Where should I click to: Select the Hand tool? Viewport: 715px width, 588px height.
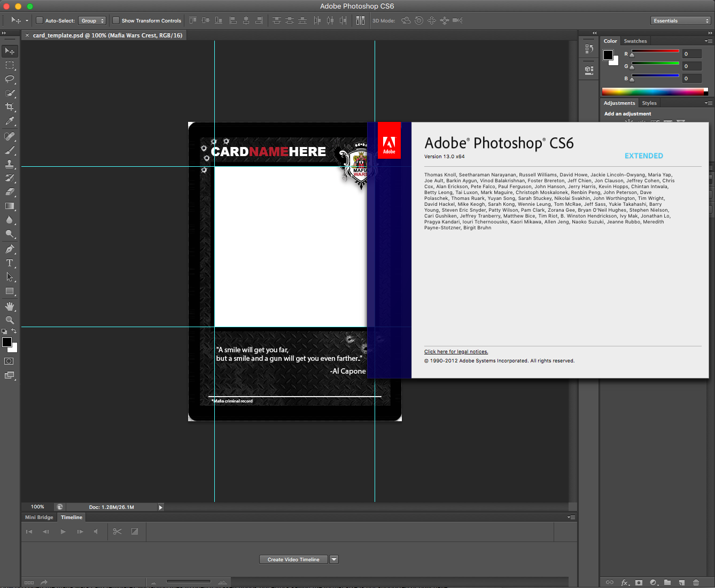pyautogui.click(x=10, y=306)
